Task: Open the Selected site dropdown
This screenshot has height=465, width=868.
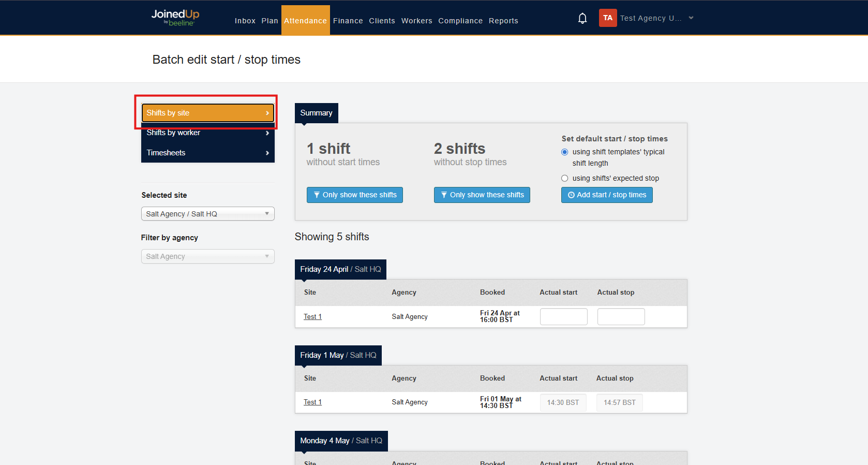Action: click(x=208, y=214)
